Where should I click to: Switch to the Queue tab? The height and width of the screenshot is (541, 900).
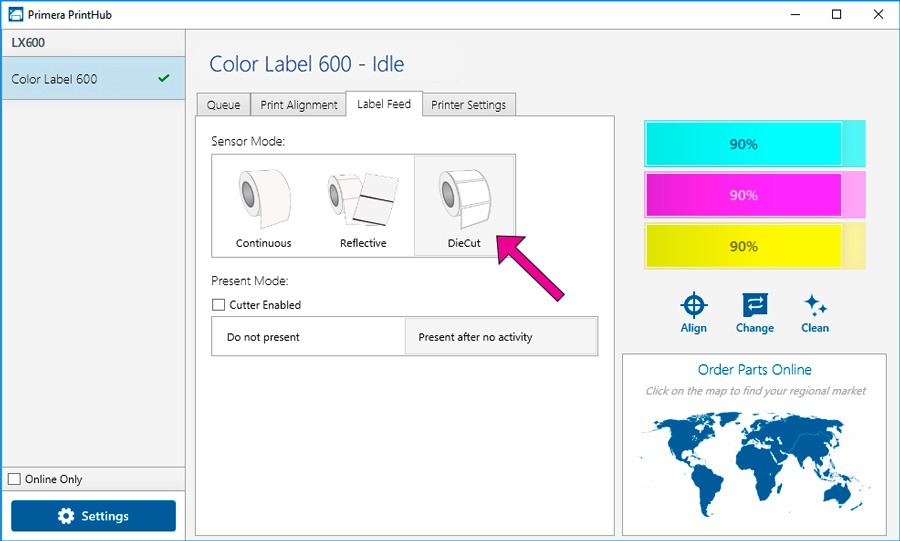click(x=223, y=105)
